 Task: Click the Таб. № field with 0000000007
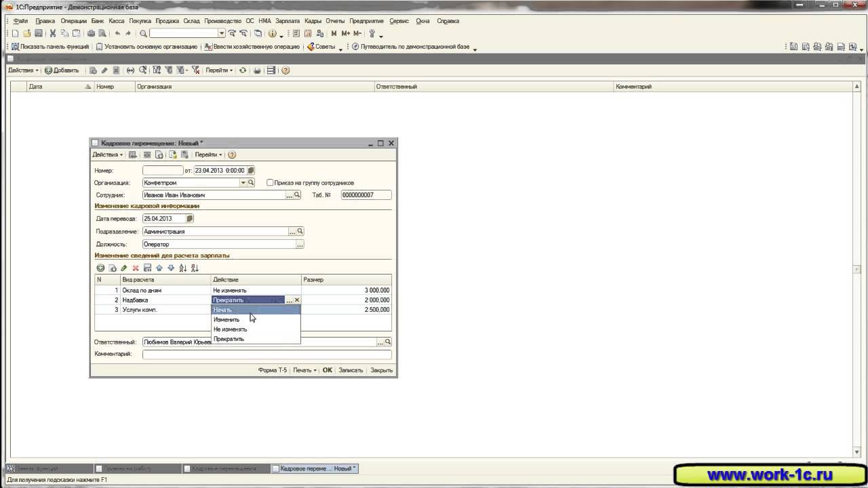pyautogui.click(x=366, y=195)
